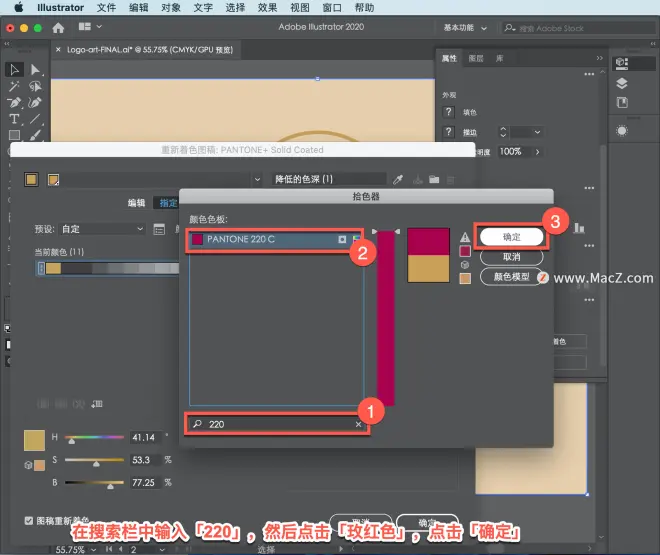Adjust the stroke weight stepper arrows
660x555 pixels.
pos(503,132)
